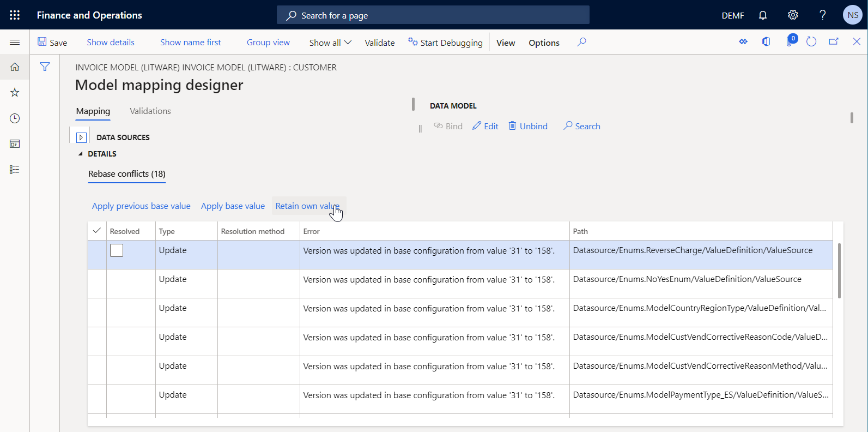This screenshot has height=432, width=868.
Task: Open the Show all dropdown
Action: click(330, 43)
